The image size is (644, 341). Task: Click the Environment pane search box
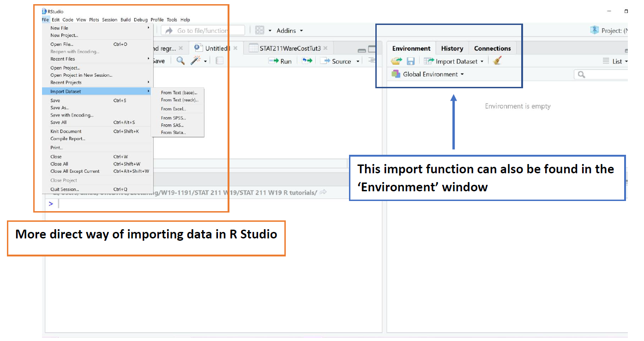point(602,74)
